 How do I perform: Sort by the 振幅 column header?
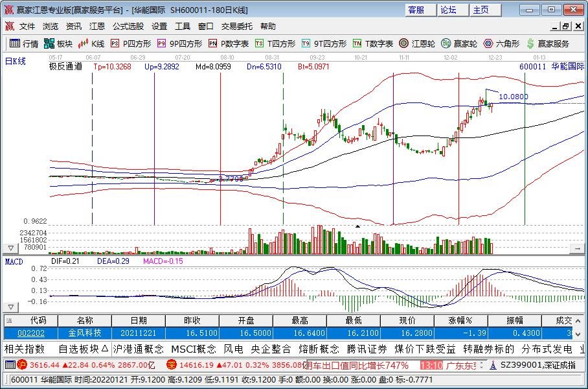point(515,320)
